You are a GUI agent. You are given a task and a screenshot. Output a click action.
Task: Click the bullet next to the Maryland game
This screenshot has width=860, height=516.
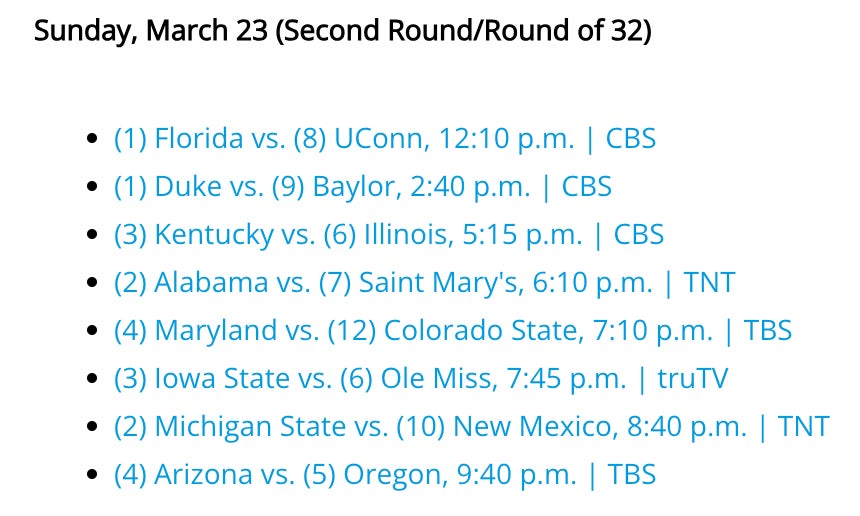(x=93, y=331)
